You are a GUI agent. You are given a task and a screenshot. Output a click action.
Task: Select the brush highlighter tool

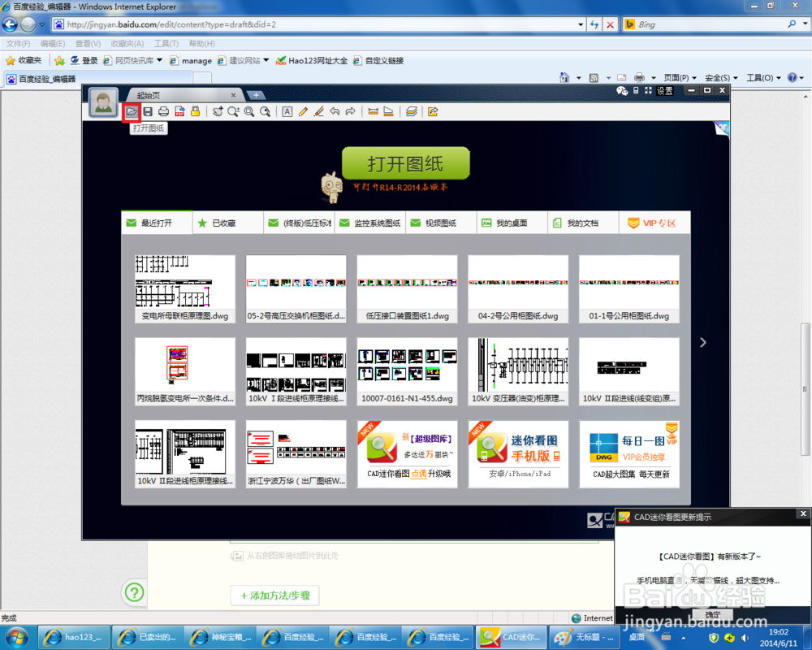319,111
